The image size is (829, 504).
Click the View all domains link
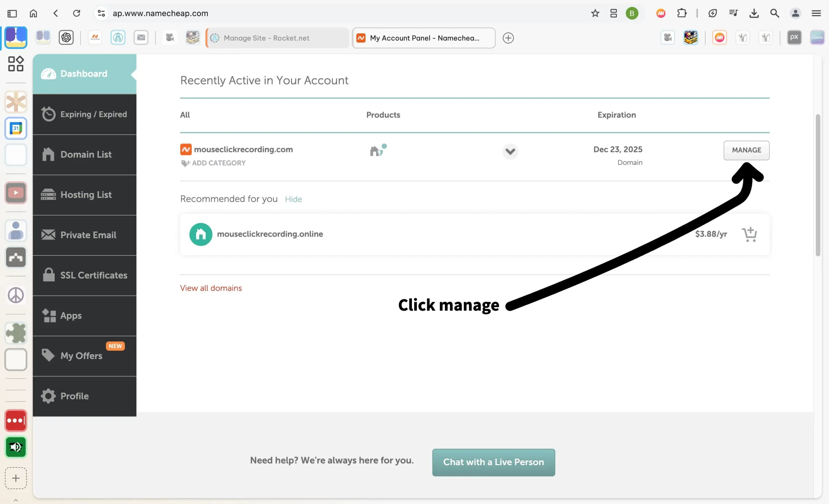(210, 288)
